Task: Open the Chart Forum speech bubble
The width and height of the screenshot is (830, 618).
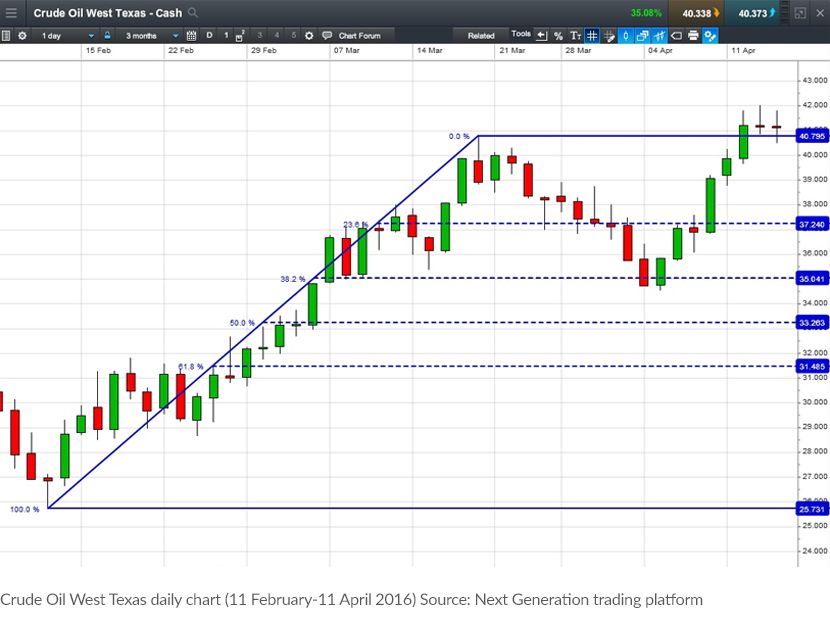Action: point(327,35)
